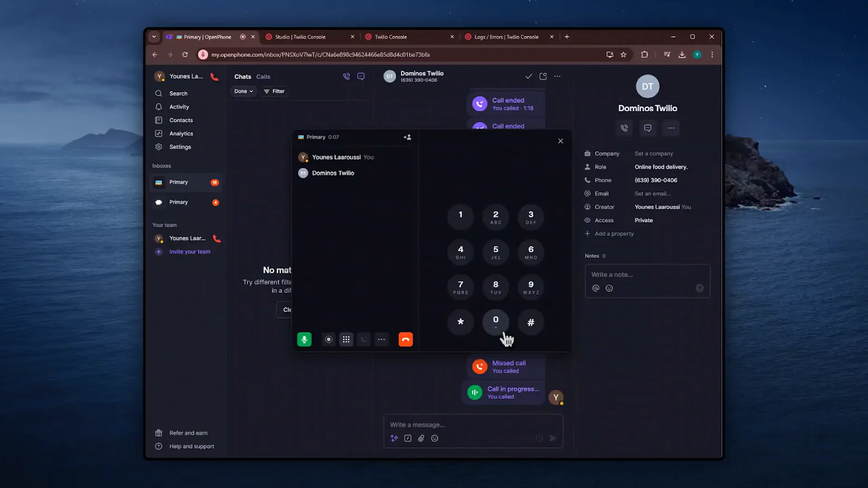Viewport: 868px width, 488px height.
Task: Bookmark this page star icon
Action: [624, 55]
